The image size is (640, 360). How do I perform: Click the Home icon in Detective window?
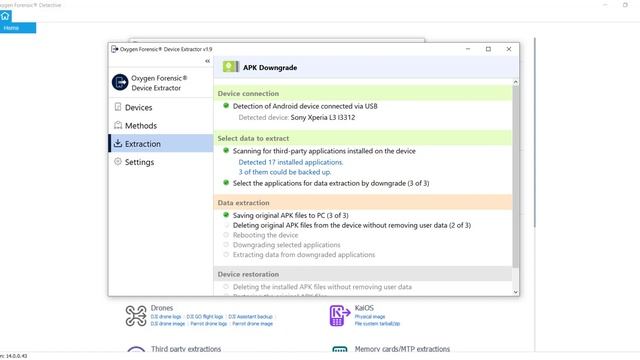click(x=5, y=16)
